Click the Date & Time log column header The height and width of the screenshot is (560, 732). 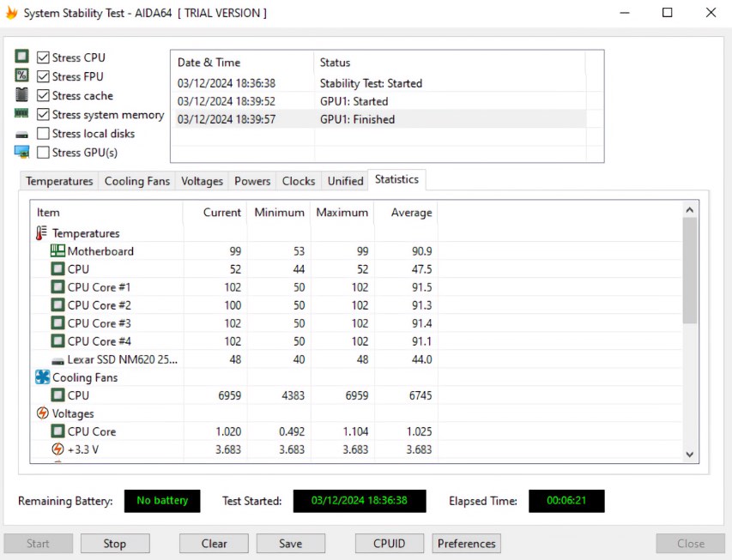click(242, 63)
